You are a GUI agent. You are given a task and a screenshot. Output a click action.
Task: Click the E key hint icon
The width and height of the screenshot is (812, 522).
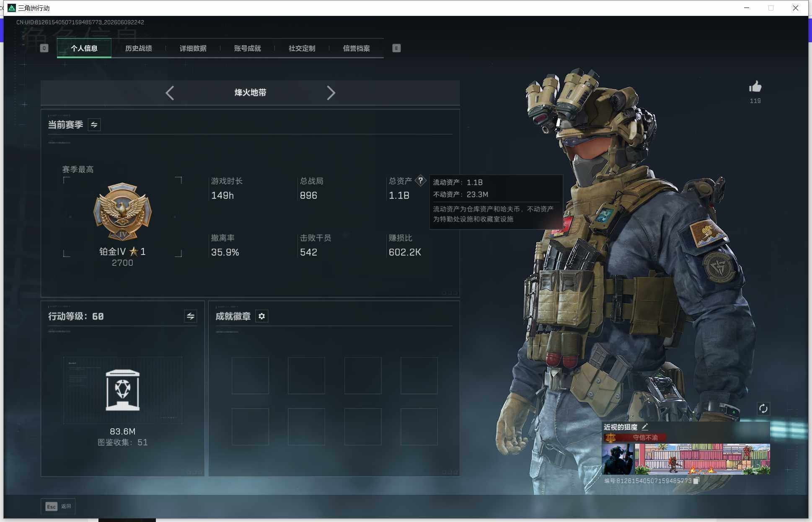click(x=396, y=48)
